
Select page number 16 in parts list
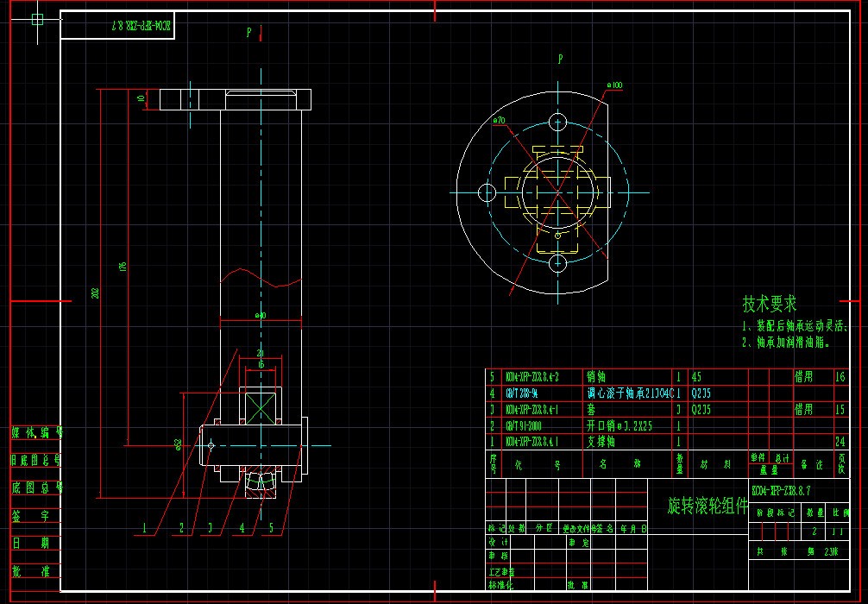pos(840,377)
